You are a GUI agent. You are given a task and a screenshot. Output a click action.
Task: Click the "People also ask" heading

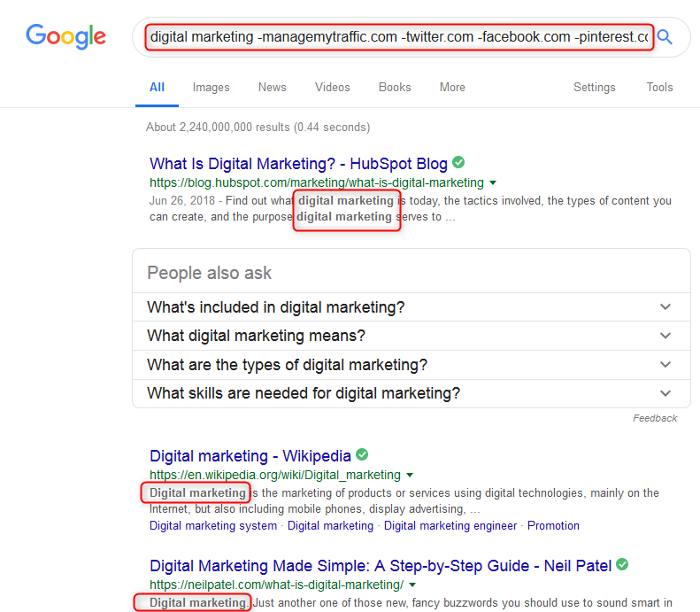210,273
